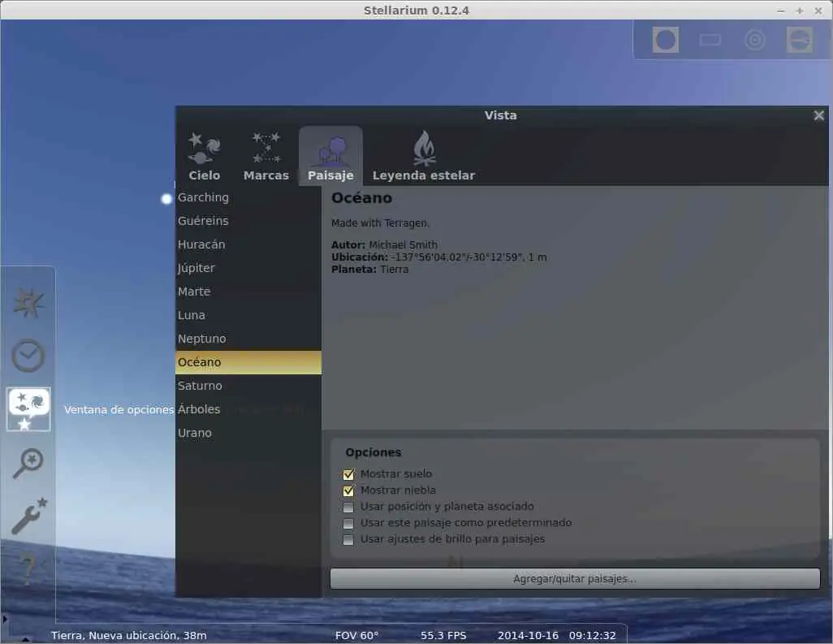Open the oculars configuration icon at top right

click(800, 40)
